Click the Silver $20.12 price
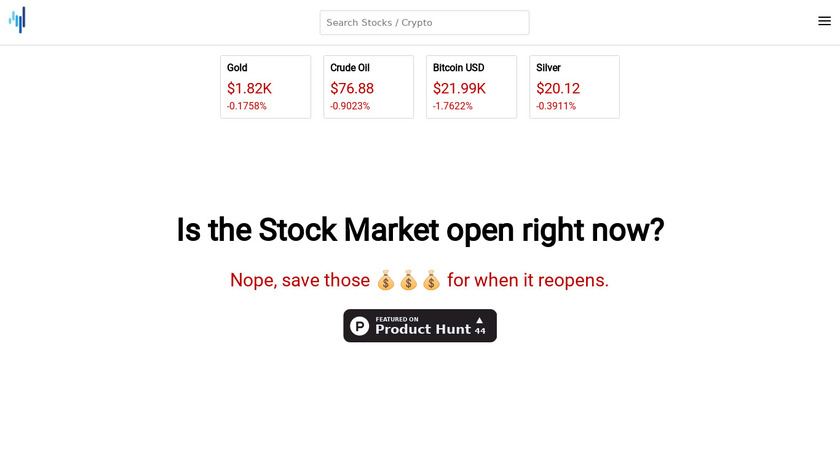840x472 pixels. click(x=558, y=88)
